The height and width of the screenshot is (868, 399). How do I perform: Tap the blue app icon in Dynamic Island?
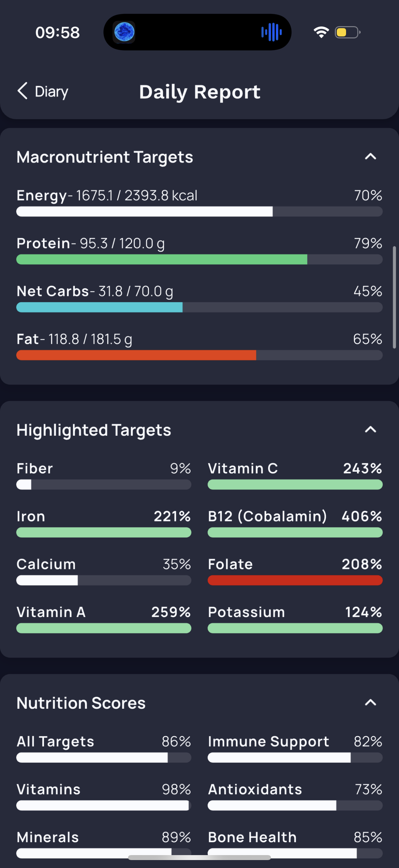(x=124, y=32)
